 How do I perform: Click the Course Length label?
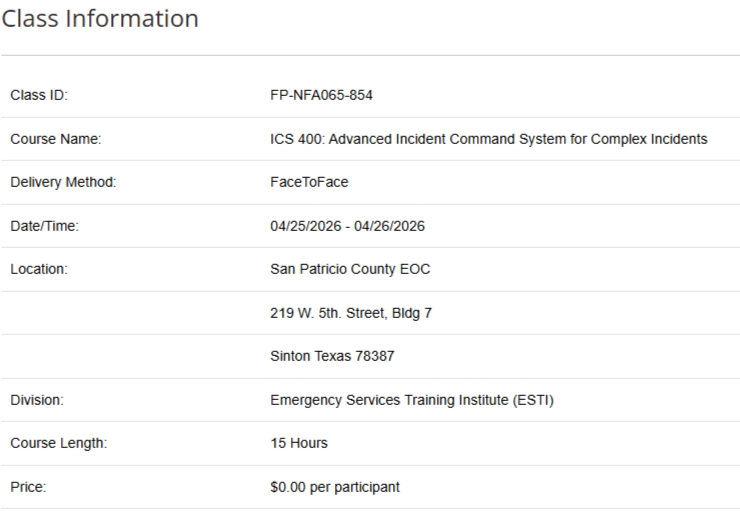(x=56, y=443)
